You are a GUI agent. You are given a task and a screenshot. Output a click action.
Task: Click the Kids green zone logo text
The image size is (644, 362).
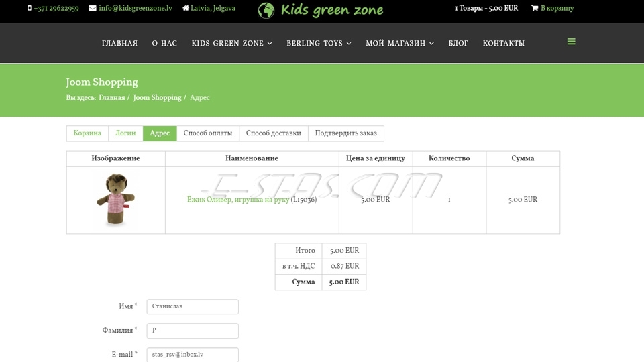point(332,10)
